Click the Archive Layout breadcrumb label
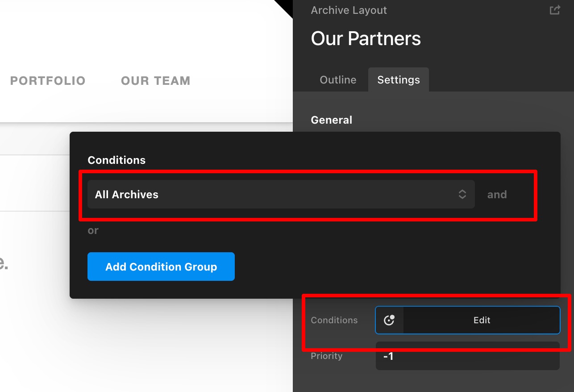Image resolution: width=574 pixels, height=392 pixels. (349, 10)
